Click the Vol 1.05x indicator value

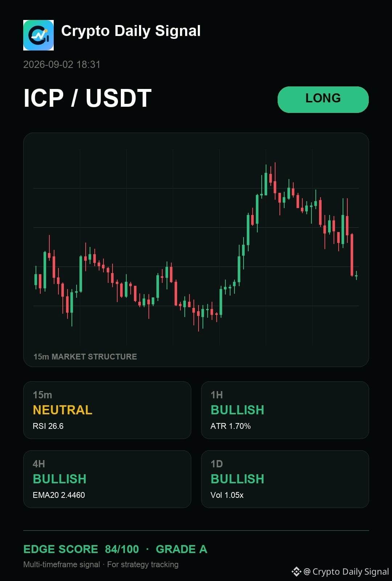[x=227, y=495]
